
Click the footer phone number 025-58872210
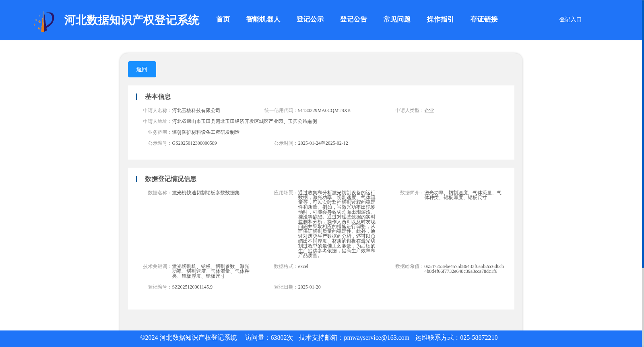point(479,338)
